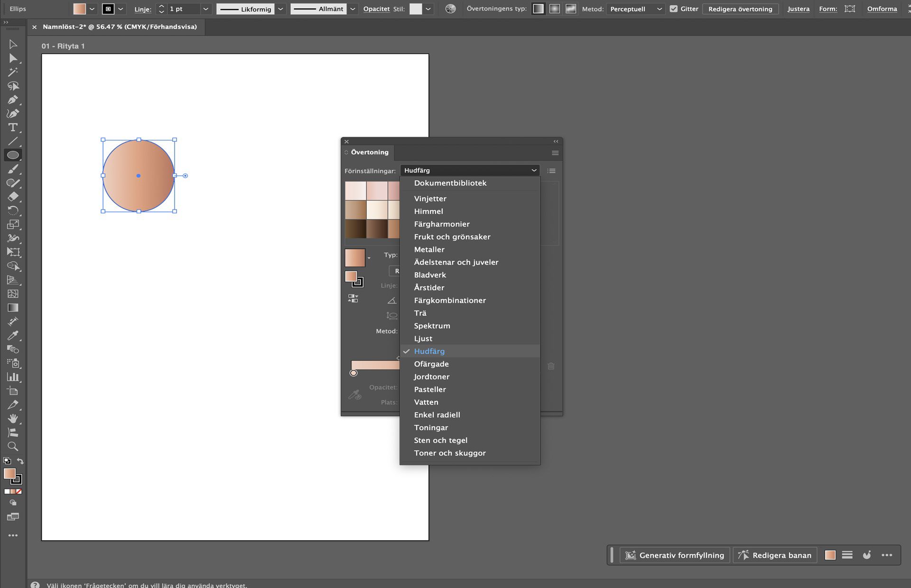This screenshot has width=911, height=588.
Task: Select the Hand tool
Action: click(x=13, y=419)
